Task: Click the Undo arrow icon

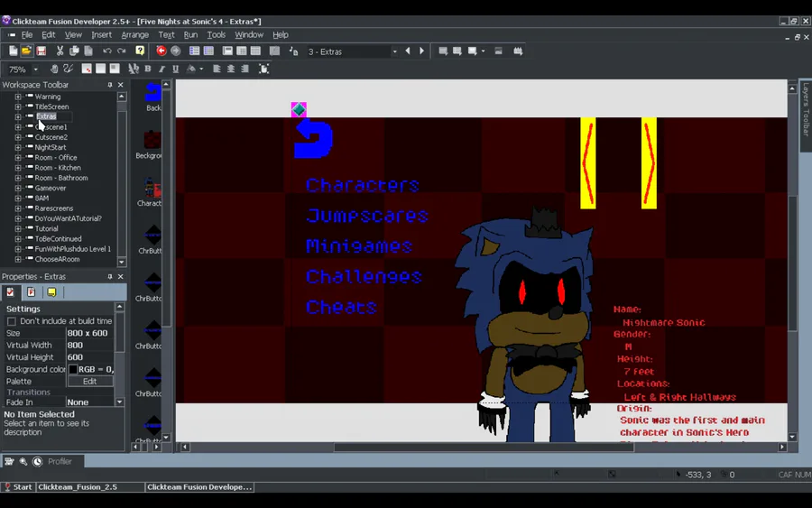Action: 107,51
